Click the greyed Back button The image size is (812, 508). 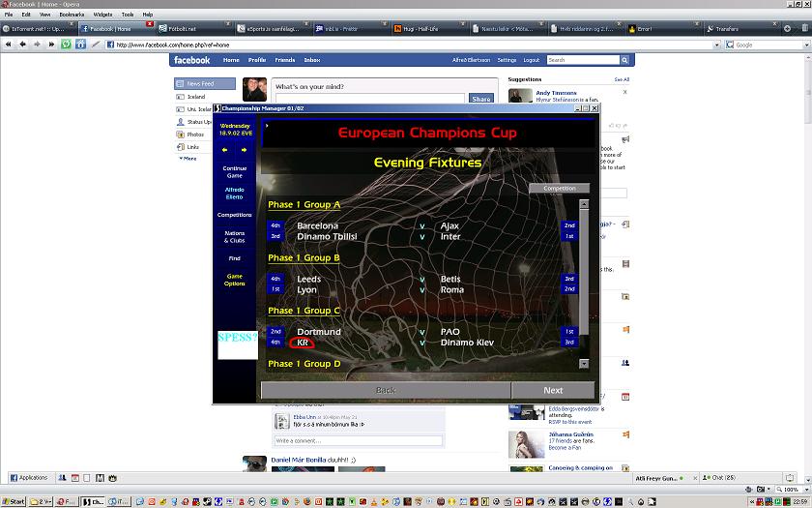click(x=386, y=390)
